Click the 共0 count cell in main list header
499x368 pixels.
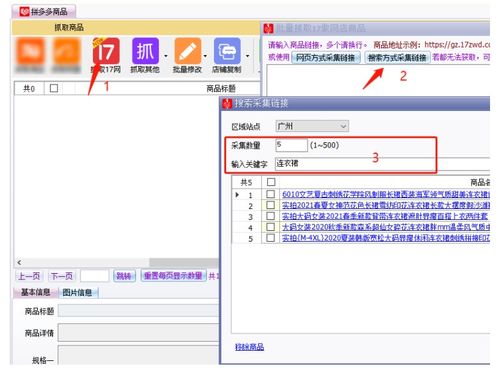point(29,88)
